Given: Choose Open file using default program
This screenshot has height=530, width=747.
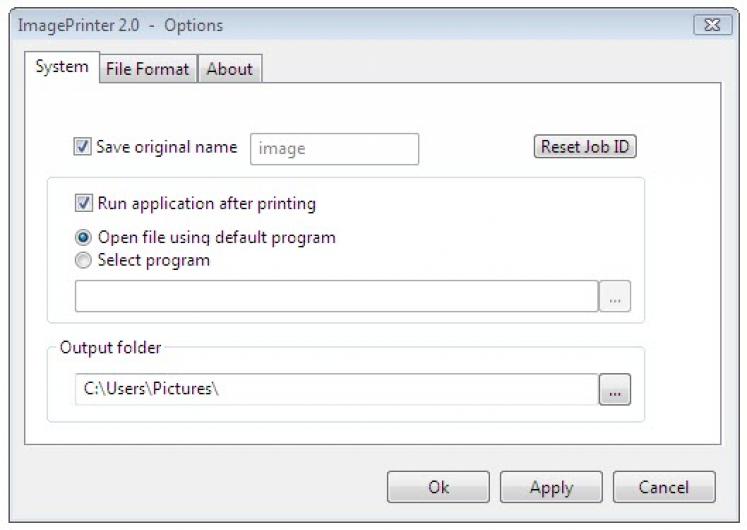Looking at the screenshot, I should [84, 238].
